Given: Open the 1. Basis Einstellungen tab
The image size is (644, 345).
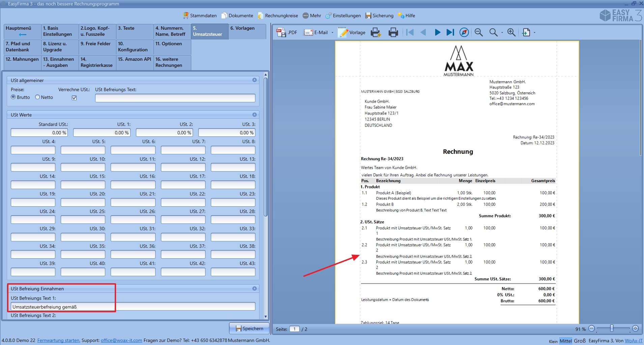Looking at the screenshot, I should 60,31.
